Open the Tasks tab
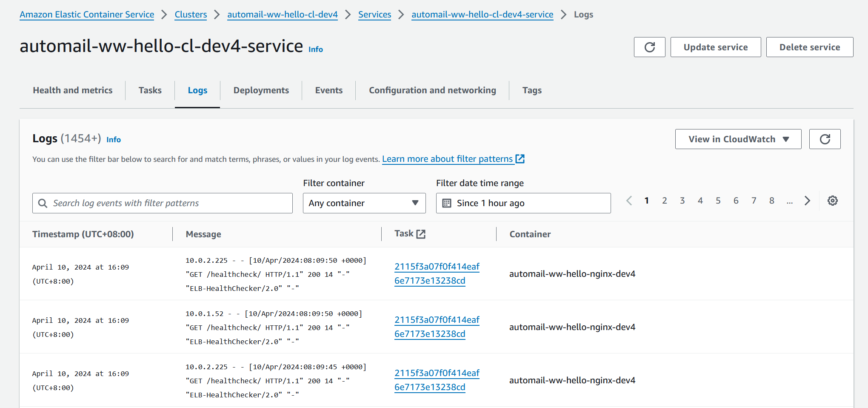Screen dimensions: 868x408 coord(150,90)
